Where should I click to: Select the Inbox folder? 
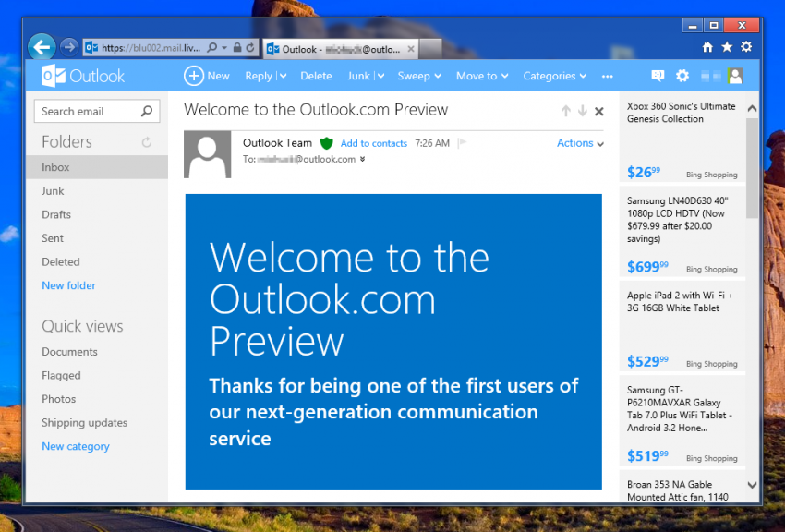click(97, 167)
